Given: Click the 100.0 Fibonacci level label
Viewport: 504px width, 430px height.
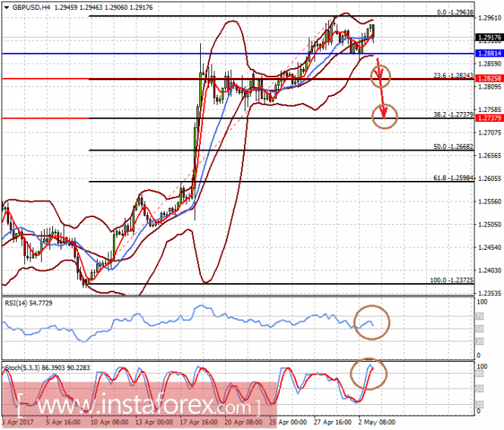Looking at the screenshot, I should [452, 280].
